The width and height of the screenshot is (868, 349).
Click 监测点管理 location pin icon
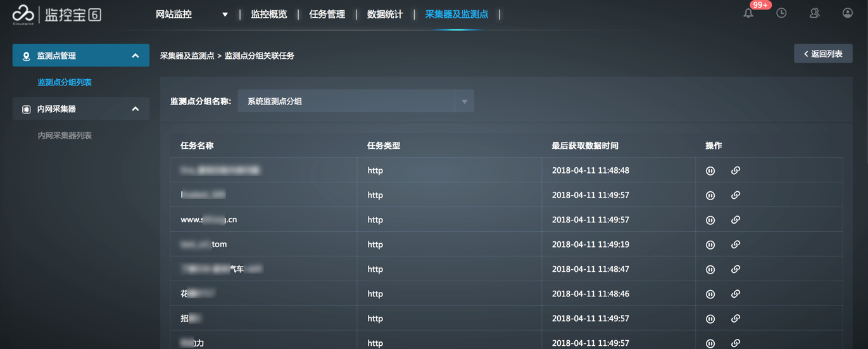[x=26, y=56]
